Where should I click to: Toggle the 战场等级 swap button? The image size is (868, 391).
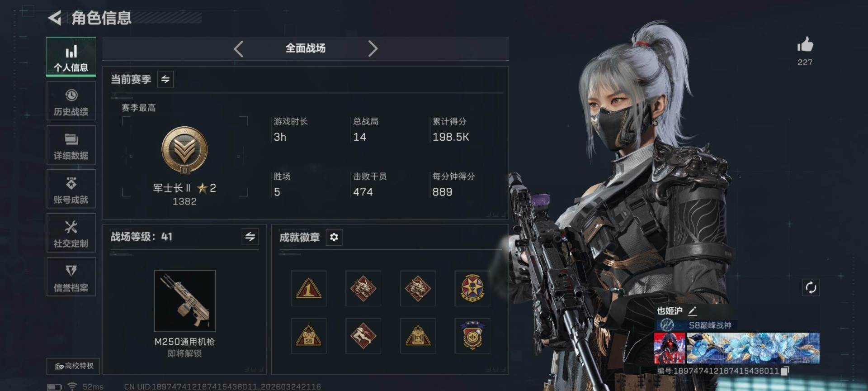pos(250,237)
